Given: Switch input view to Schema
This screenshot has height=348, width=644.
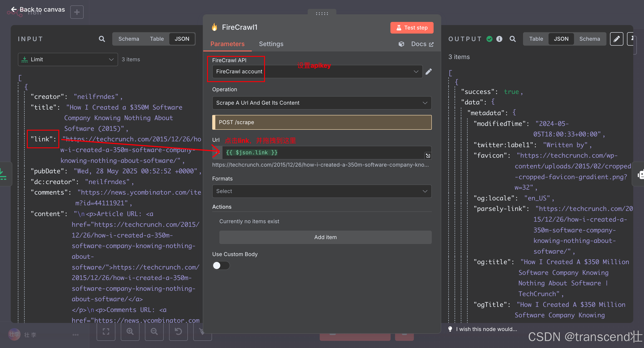Looking at the screenshot, I should tap(129, 39).
